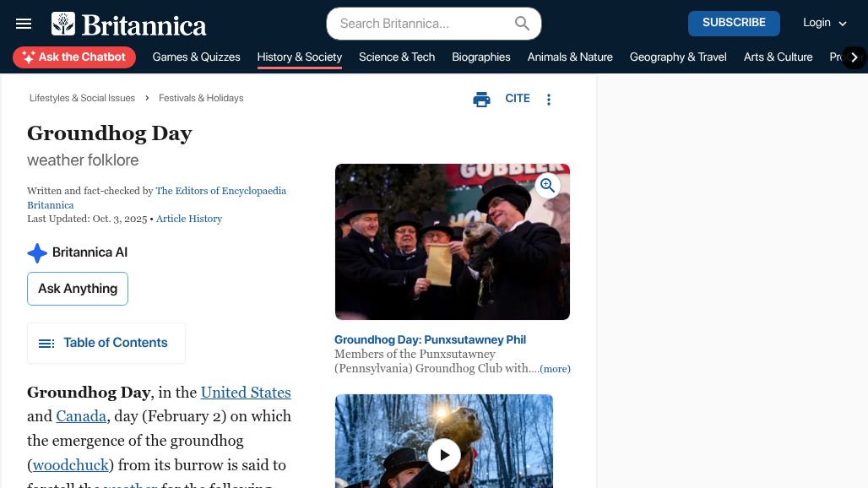
Task: Go to Science & Tech section
Action: click(x=397, y=57)
